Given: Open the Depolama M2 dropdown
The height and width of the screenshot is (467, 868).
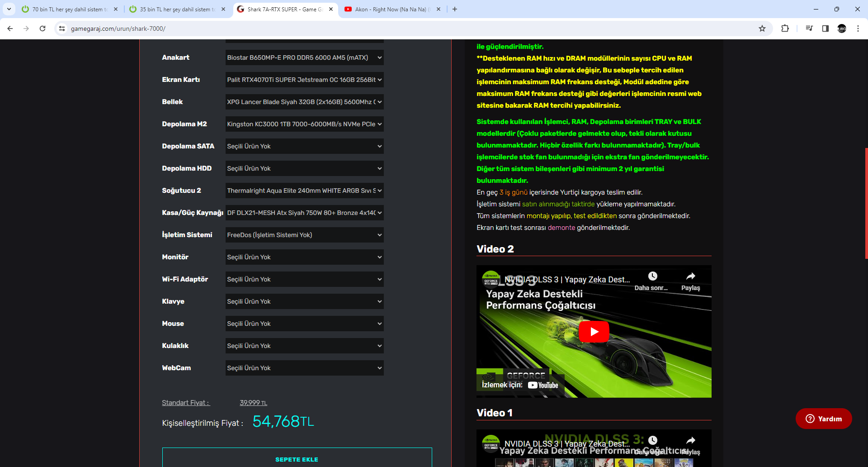Looking at the screenshot, I should pyautogui.click(x=305, y=124).
